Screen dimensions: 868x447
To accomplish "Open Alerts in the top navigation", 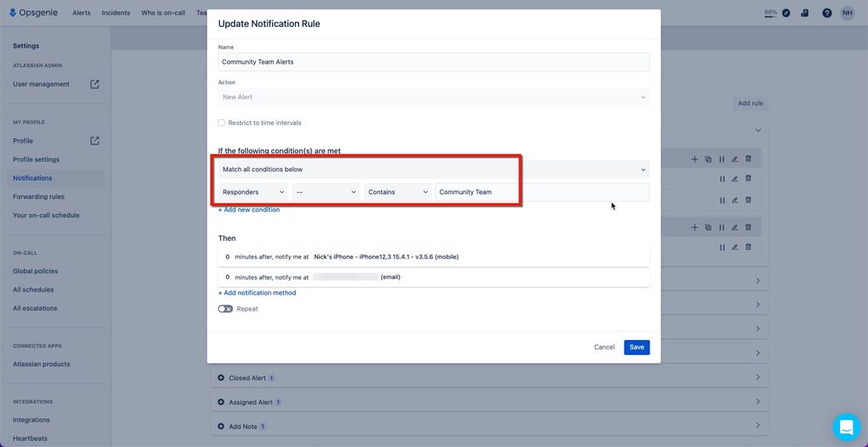I will (x=82, y=13).
